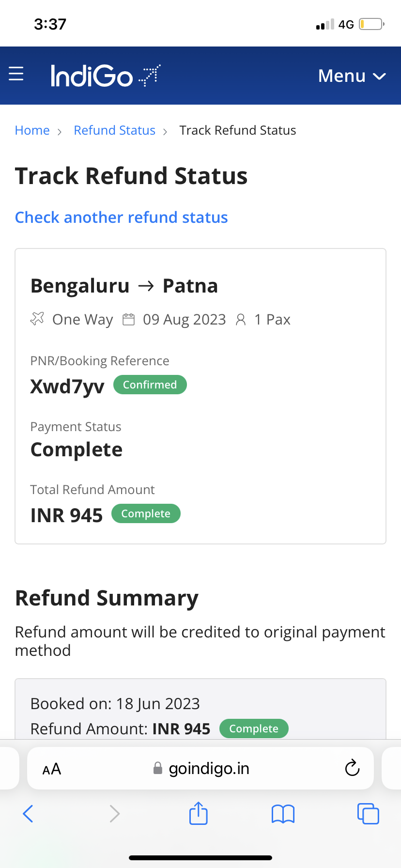Open Safari text size AA options
This screenshot has height=868, width=401.
[x=52, y=769]
